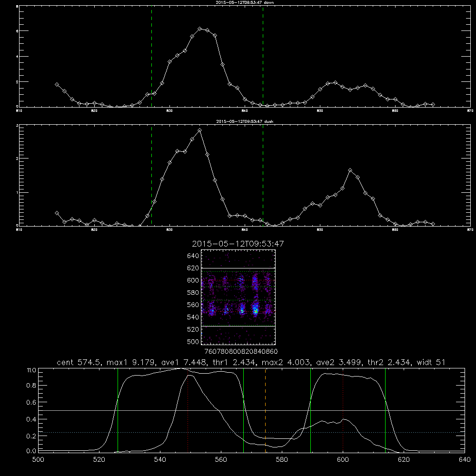Click the "520" y-axis label beside the heatmap

(193, 329)
